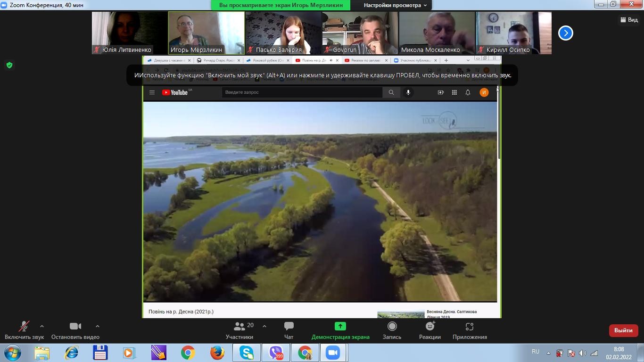This screenshot has height=362, width=644.
Task: Open system volume tray icon
Action: click(x=583, y=353)
